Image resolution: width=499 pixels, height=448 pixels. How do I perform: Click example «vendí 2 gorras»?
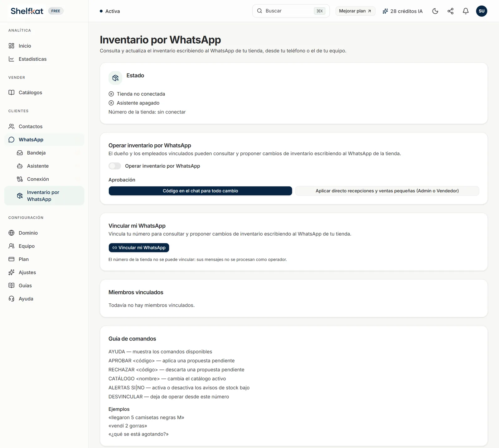coord(128,426)
